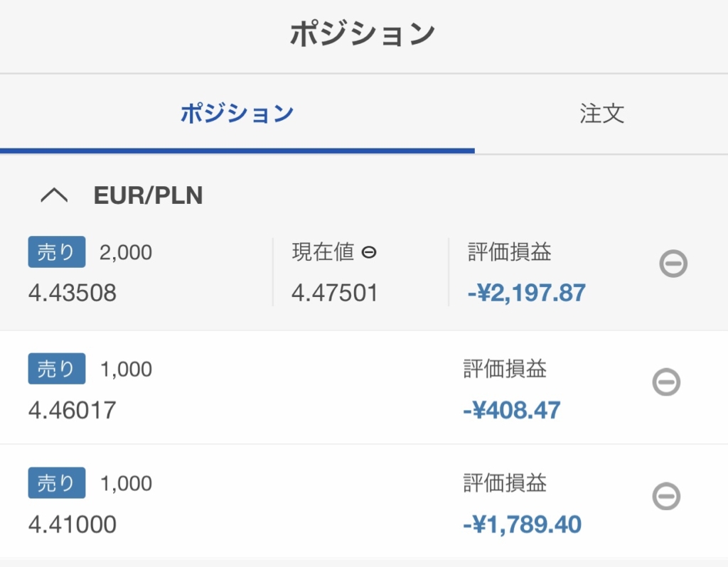Click the -¥408.47 profit/loss value

[x=512, y=410]
